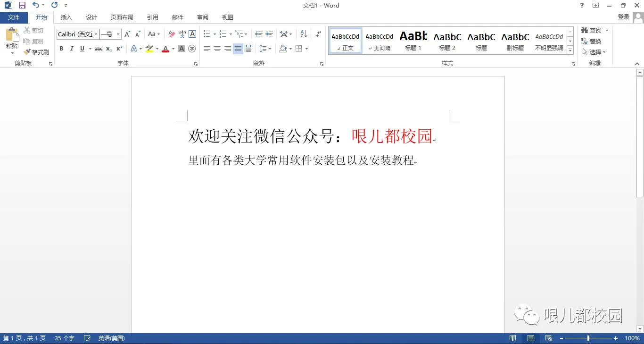The image size is (644, 344).
Task: Click the vertical scrollbar thumb
Action: point(640,137)
